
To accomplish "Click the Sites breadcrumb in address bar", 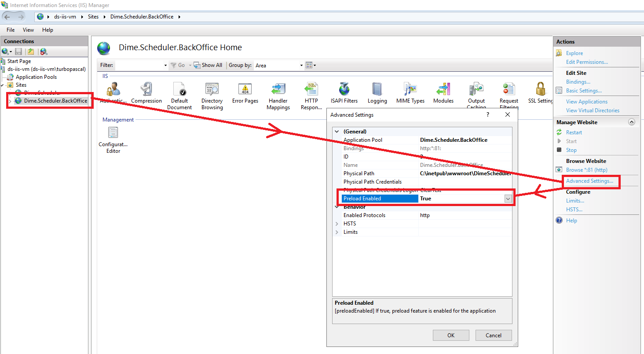I will pos(93,17).
